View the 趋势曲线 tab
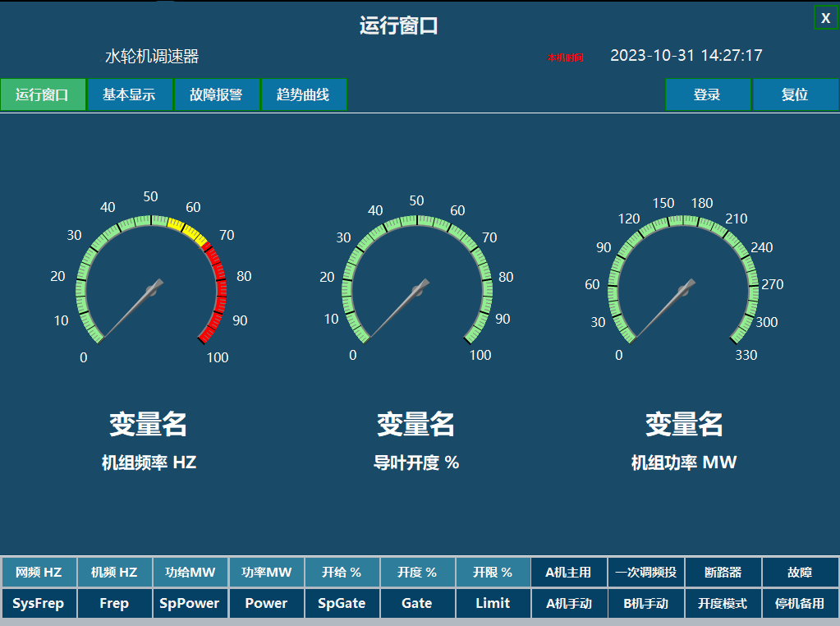Screen dimensions: 840x626 (x=304, y=94)
